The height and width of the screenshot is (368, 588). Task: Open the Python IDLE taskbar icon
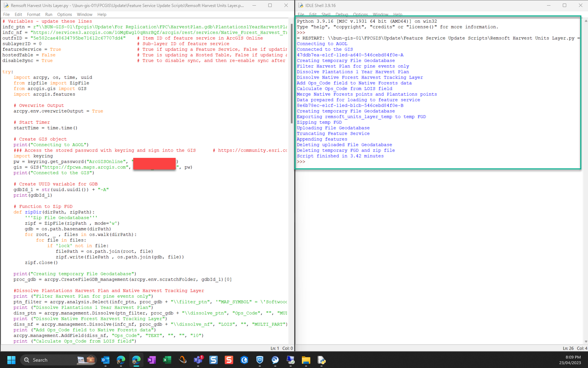point(322,360)
